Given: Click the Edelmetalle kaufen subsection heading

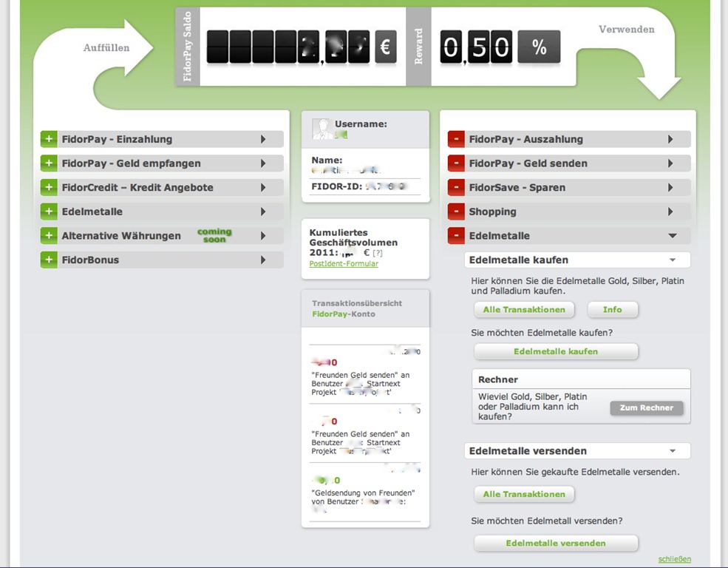Looking at the screenshot, I should 519,260.
